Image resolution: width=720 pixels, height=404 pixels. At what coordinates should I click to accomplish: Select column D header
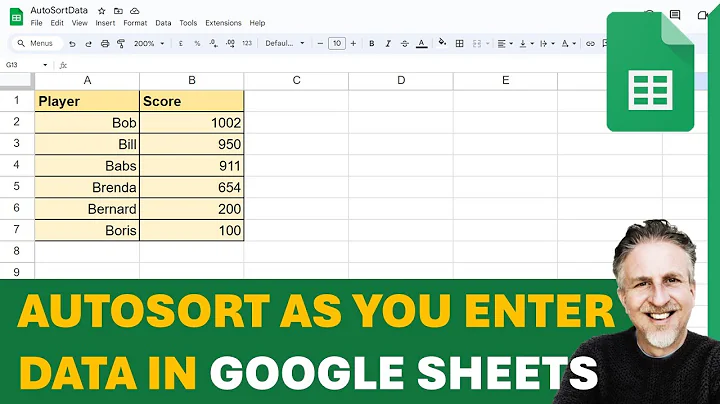click(x=401, y=81)
